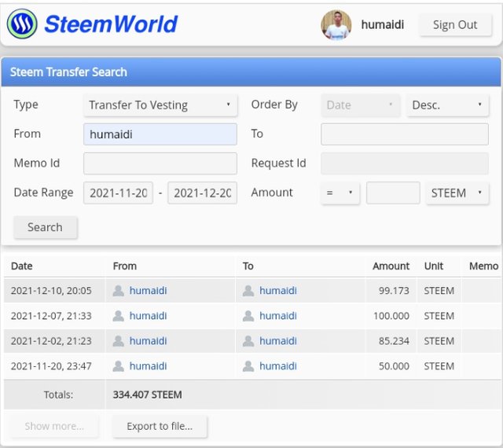This screenshot has height=448, width=503.
Task: Select the date cell 2021-11-20, 23:47
Action: (51, 365)
